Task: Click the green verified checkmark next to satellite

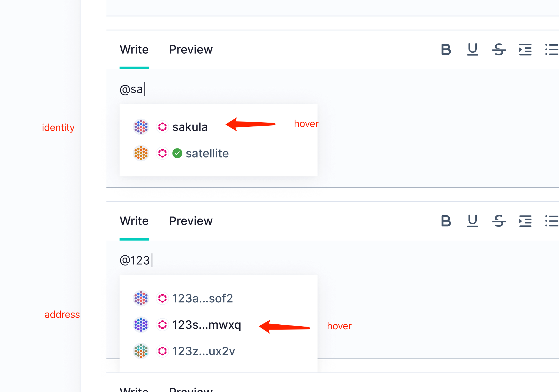Action: 178,153
